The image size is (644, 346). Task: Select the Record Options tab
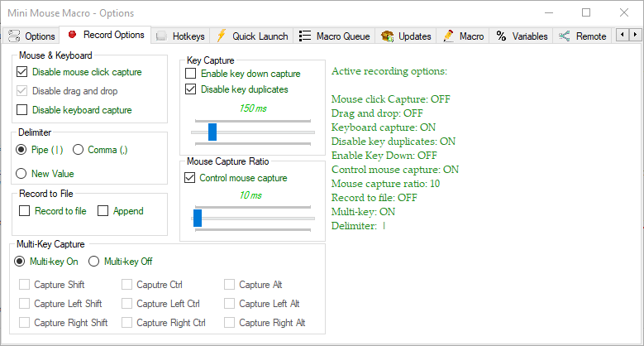pos(106,35)
